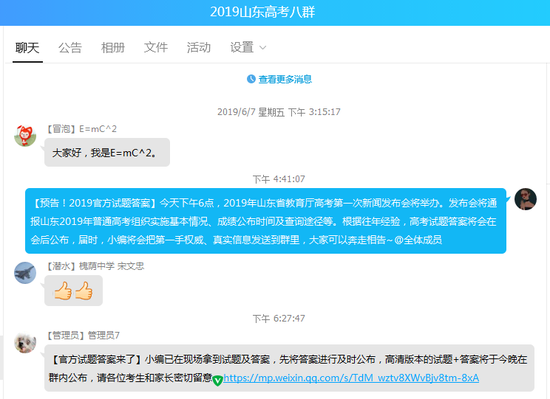Select the blue 预告 announcement message bubble
This screenshot has height=399, width=550.
[x=266, y=221]
